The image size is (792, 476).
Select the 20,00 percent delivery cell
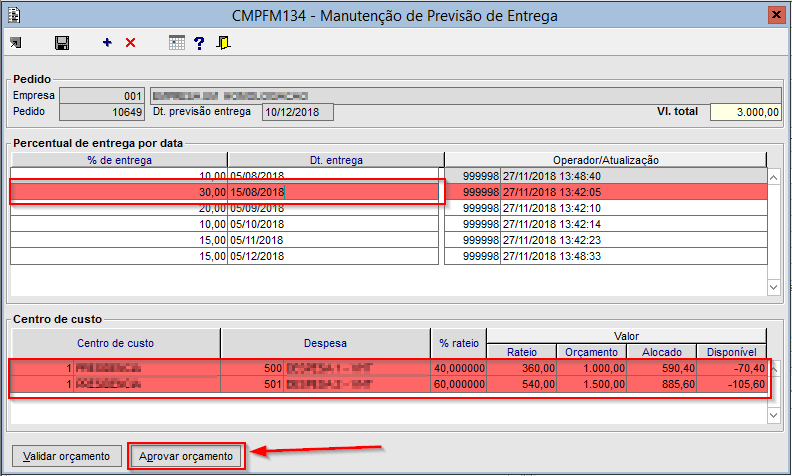click(119, 208)
